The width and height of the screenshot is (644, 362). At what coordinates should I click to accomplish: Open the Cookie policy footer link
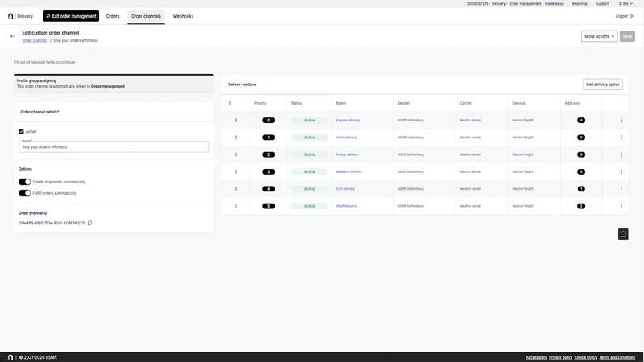pos(586,357)
